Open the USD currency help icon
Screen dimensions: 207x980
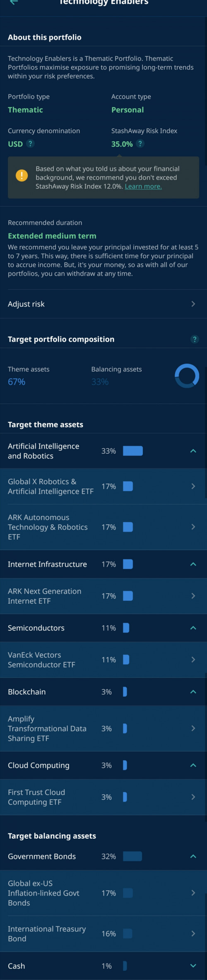point(30,144)
